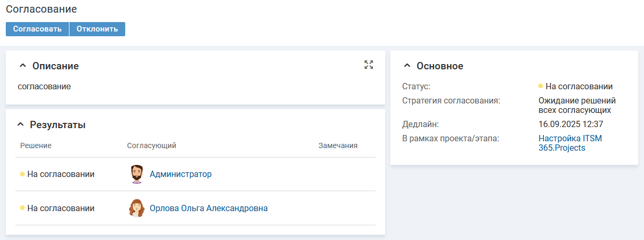
Task: Click the Согласовать button
Action: point(37,29)
